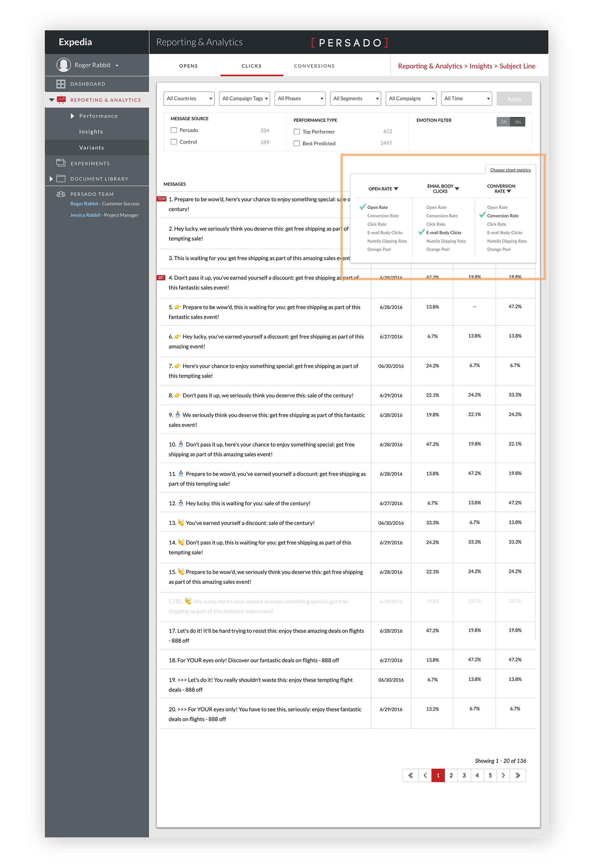This screenshot has width=592, height=868.
Task: Go to the first page using double-left arrow
Action: tap(410, 775)
